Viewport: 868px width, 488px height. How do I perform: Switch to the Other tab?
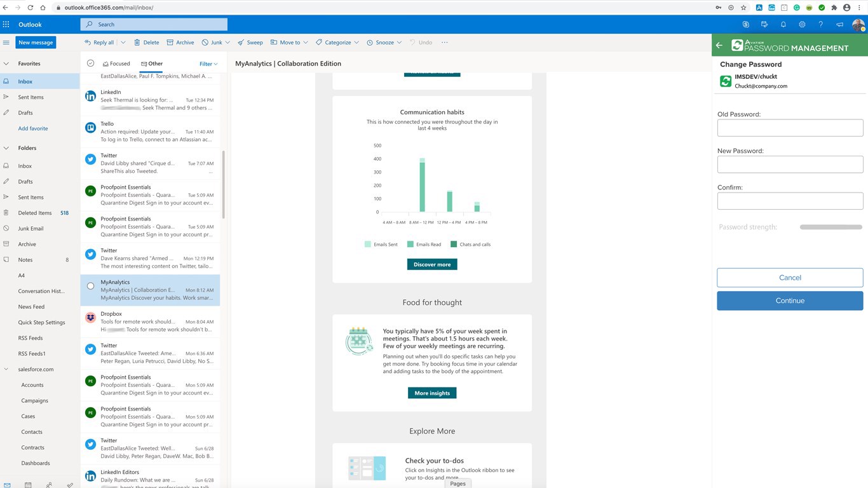[152, 64]
